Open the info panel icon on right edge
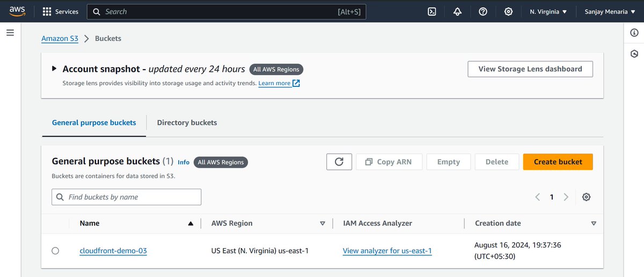Image resolution: width=644 pixels, height=277 pixels. pos(634,33)
